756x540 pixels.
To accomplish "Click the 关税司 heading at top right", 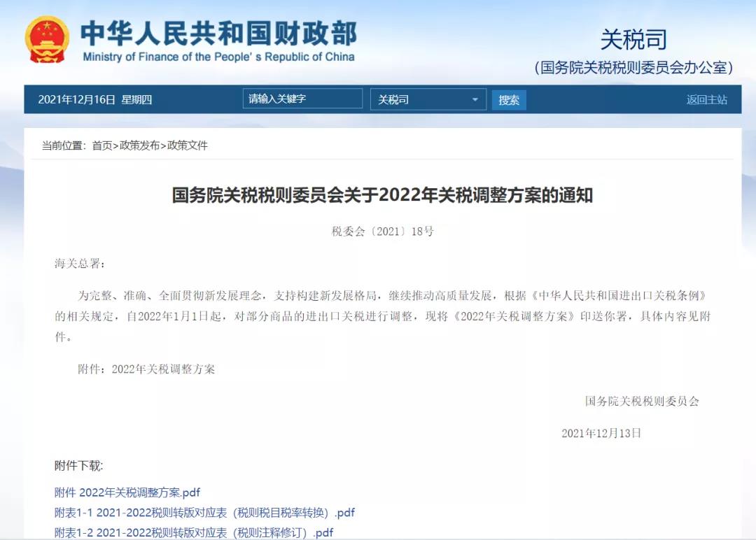I will coord(633,39).
